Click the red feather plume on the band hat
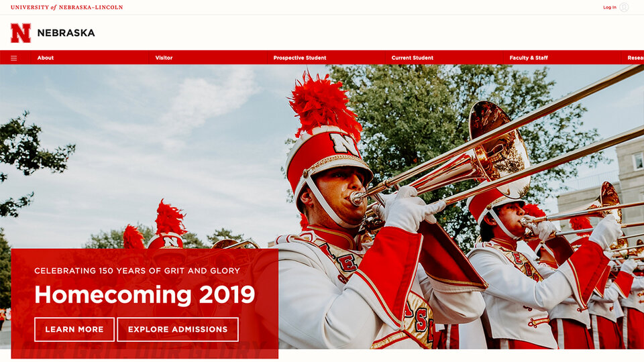This screenshot has width=644, height=362. (325, 105)
